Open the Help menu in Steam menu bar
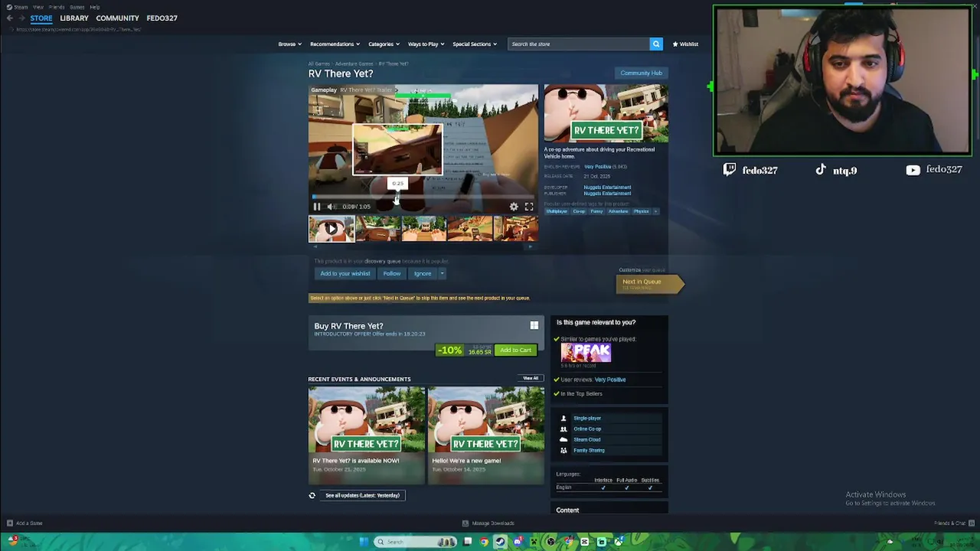 (x=95, y=7)
